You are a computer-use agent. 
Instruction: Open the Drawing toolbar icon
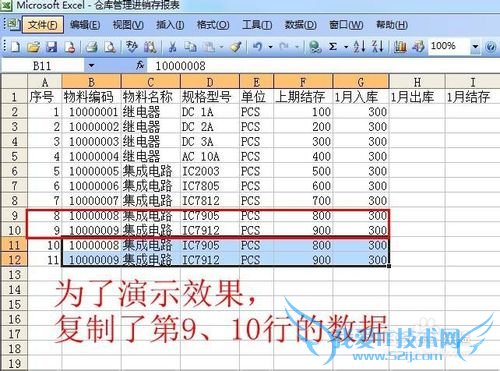click(418, 47)
